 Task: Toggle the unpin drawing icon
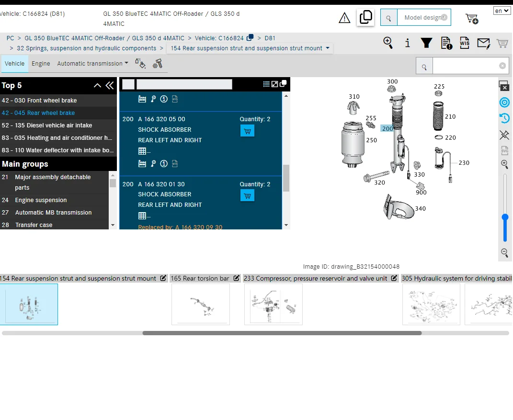pos(504,135)
